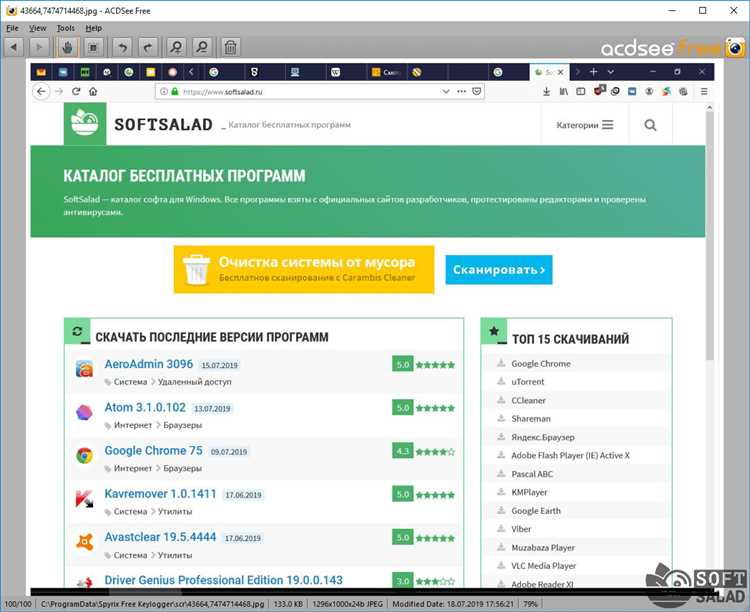This screenshot has width=750, height=612.
Task: Open the Tools menu
Action: click(66, 28)
